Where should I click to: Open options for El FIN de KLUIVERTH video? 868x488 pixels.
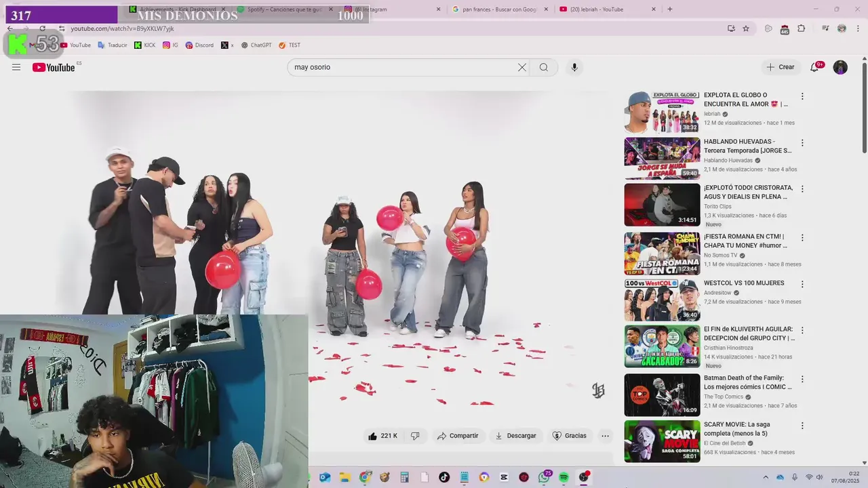pos(802,330)
